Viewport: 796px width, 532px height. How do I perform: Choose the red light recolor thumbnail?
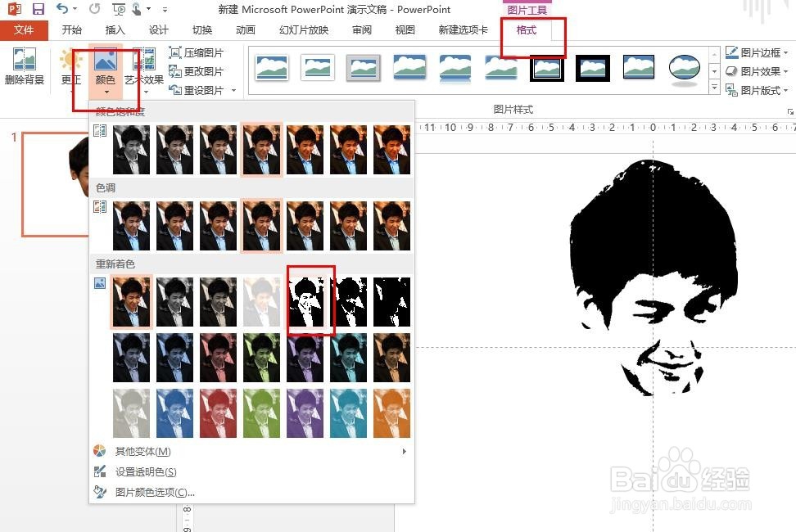click(218, 413)
